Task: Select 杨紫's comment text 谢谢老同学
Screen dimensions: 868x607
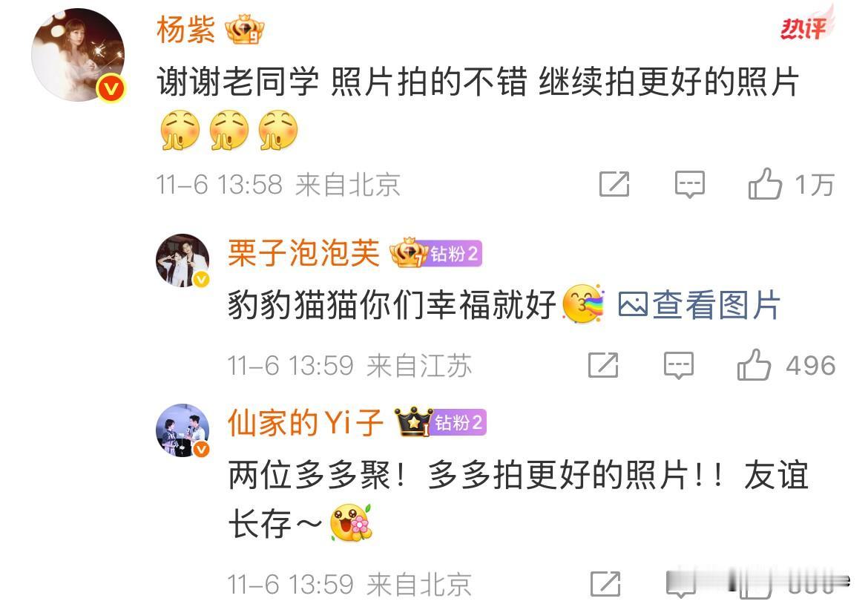Action: tap(237, 82)
